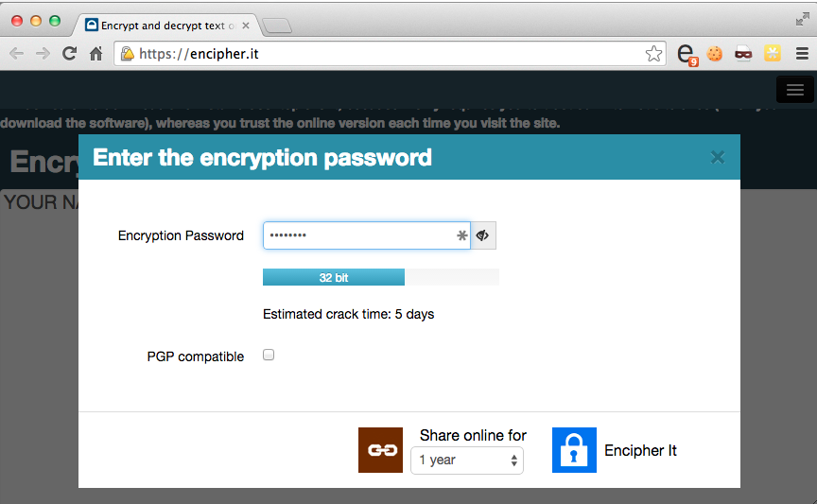Click the brown chain link share icon
The width and height of the screenshot is (817, 504).
point(380,450)
